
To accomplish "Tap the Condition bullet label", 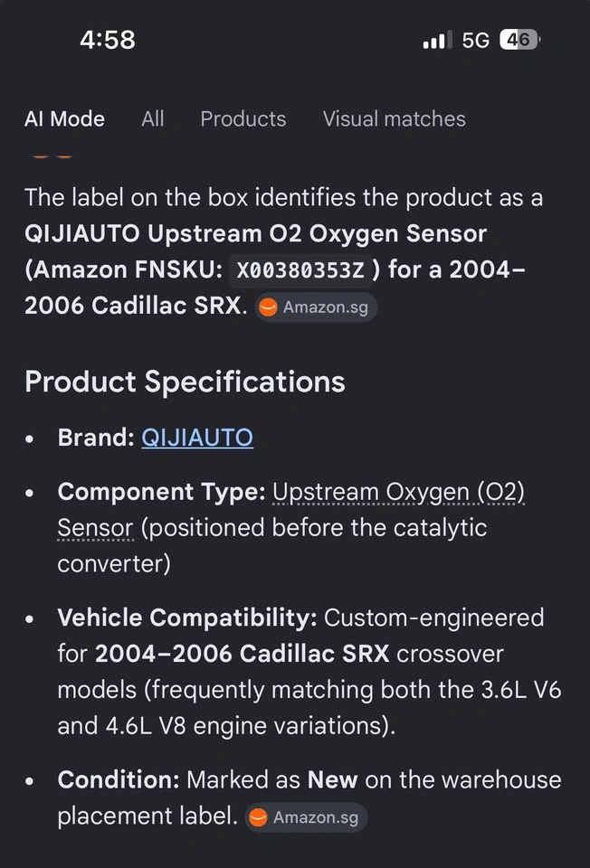I will [x=119, y=779].
